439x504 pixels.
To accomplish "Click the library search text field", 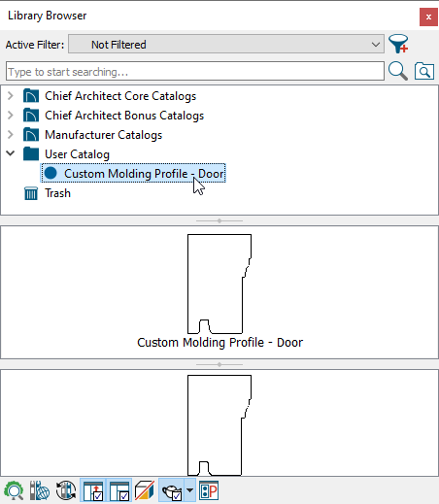I will point(195,71).
